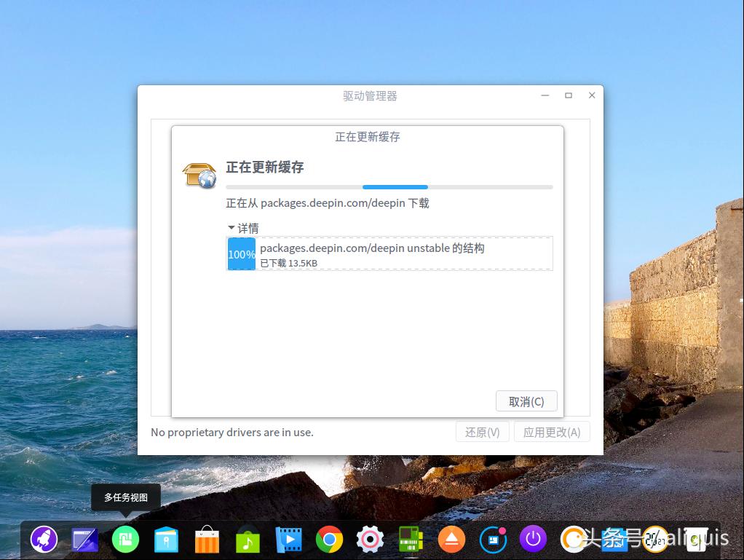Open the Deepin Music player
The width and height of the screenshot is (744, 560).
(248, 539)
